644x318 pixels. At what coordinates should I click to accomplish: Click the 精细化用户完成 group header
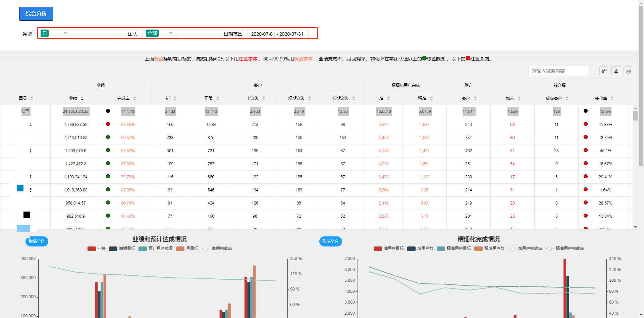pos(406,85)
